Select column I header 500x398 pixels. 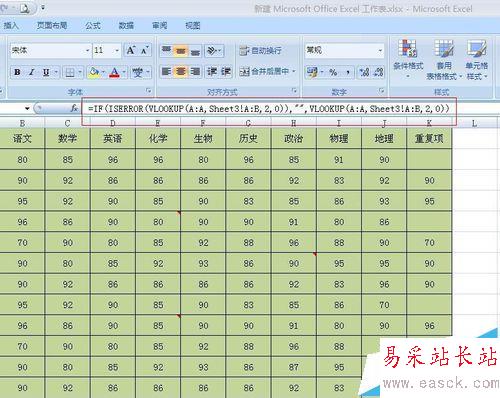click(339, 123)
